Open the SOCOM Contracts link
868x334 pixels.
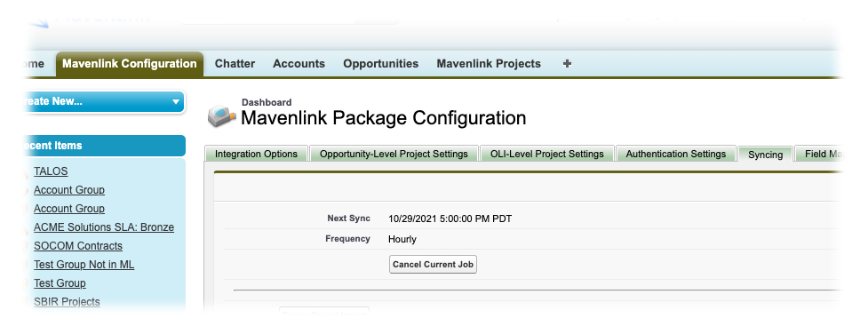(x=78, y=246)
